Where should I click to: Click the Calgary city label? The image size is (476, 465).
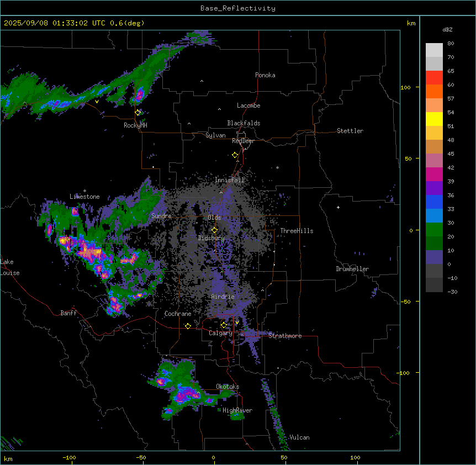220,333
